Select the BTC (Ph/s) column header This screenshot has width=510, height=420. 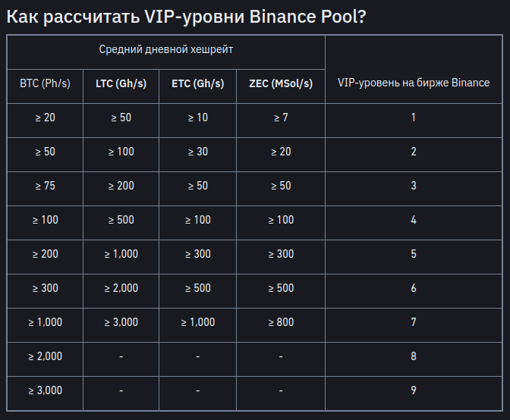click(x=45, y=83)
